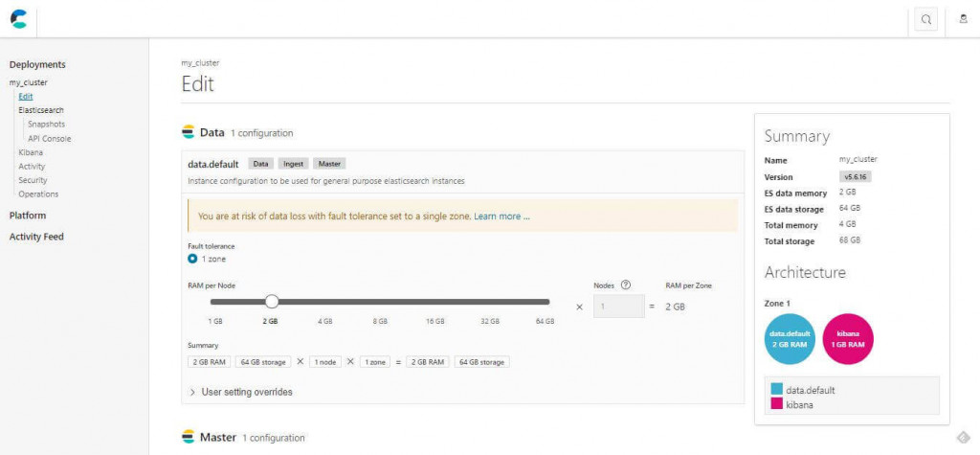Image resolution: width=980 pixels, height=455 pixels.
Task: Choose the 32 GB RAM label
Action: [x=490, y=321]
